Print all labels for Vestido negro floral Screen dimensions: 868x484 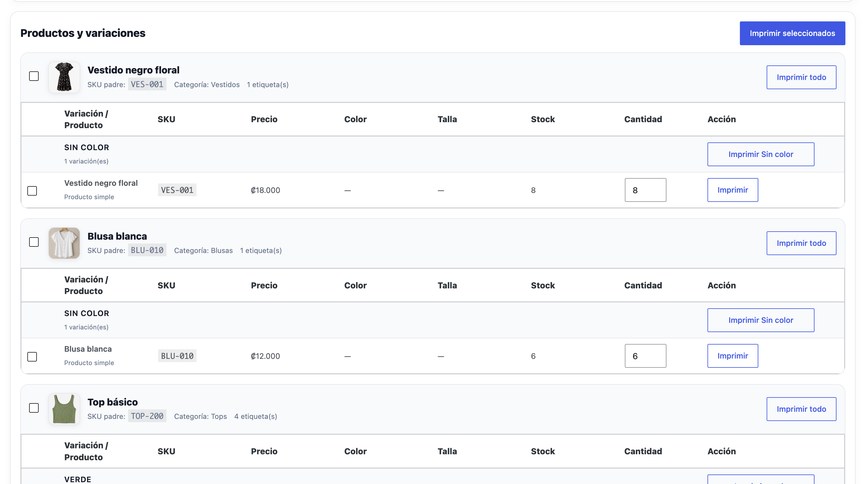(x=801, y=77)
